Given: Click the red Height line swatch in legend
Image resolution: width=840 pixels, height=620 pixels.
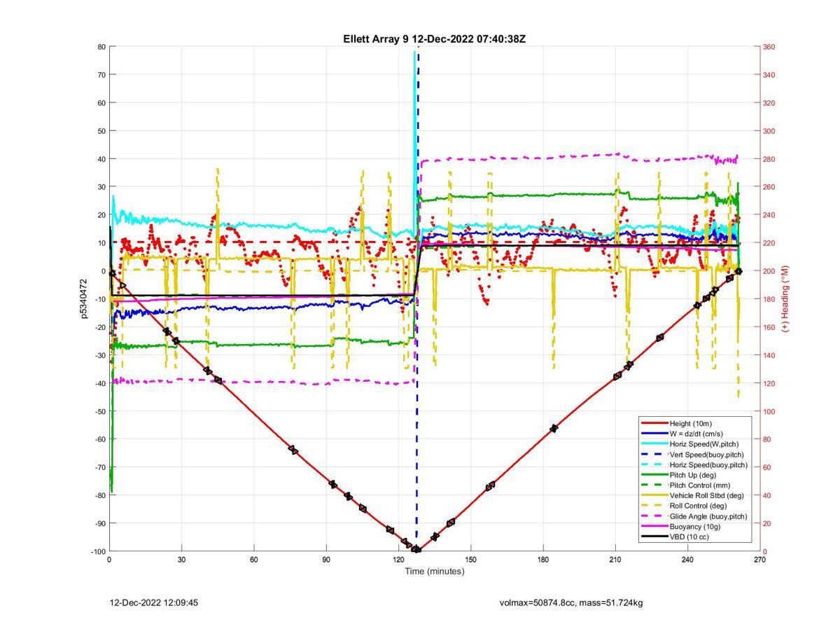Looking at the screenshot, I should [x=654, y=423].
